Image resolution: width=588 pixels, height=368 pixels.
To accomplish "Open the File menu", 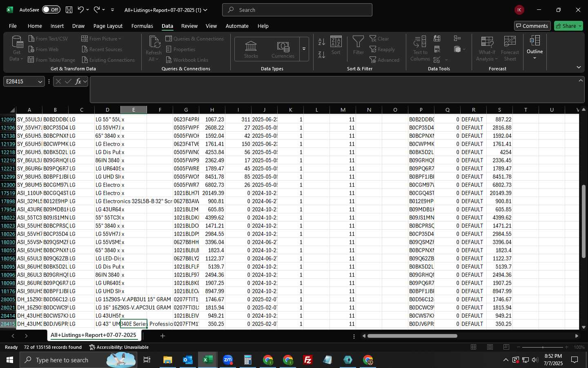I will tap(13, 26).
